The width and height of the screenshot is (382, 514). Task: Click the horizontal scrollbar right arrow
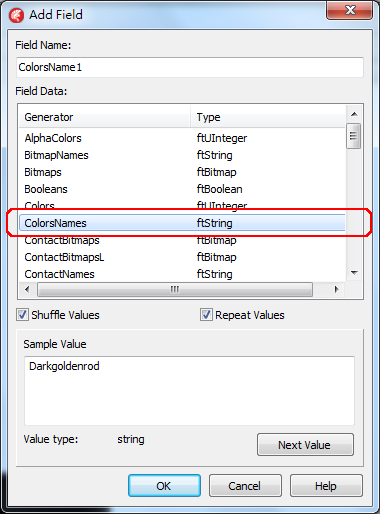(x=337, y=289)
